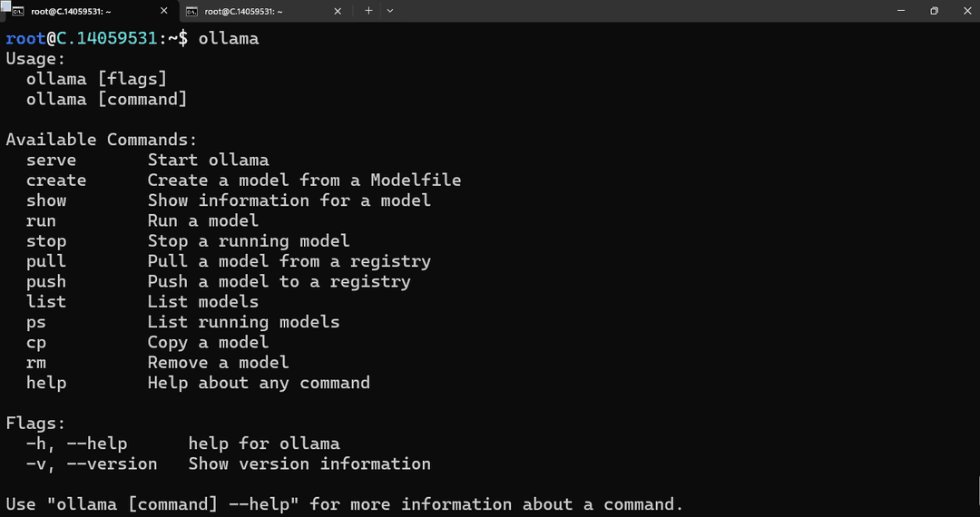Restore down the terminal window

(934, 11)
